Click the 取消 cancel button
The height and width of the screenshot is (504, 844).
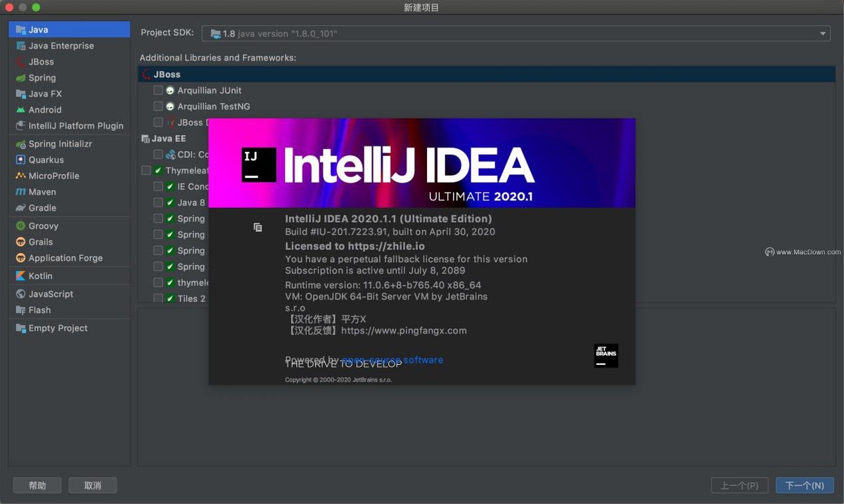click(x=93, y=486)
